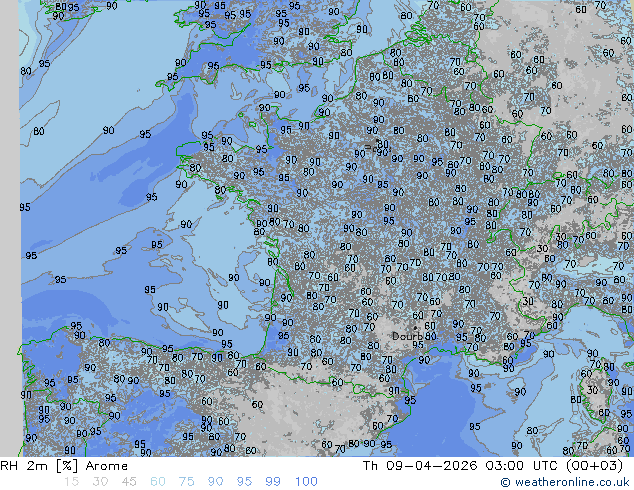Click the legend value 90 in the scale

(x=215, y=482)
